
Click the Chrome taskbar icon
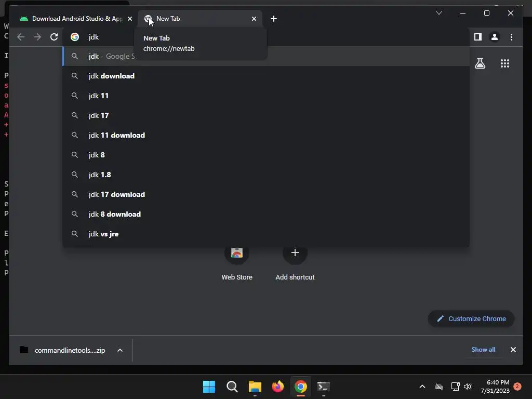click(301, 387)
